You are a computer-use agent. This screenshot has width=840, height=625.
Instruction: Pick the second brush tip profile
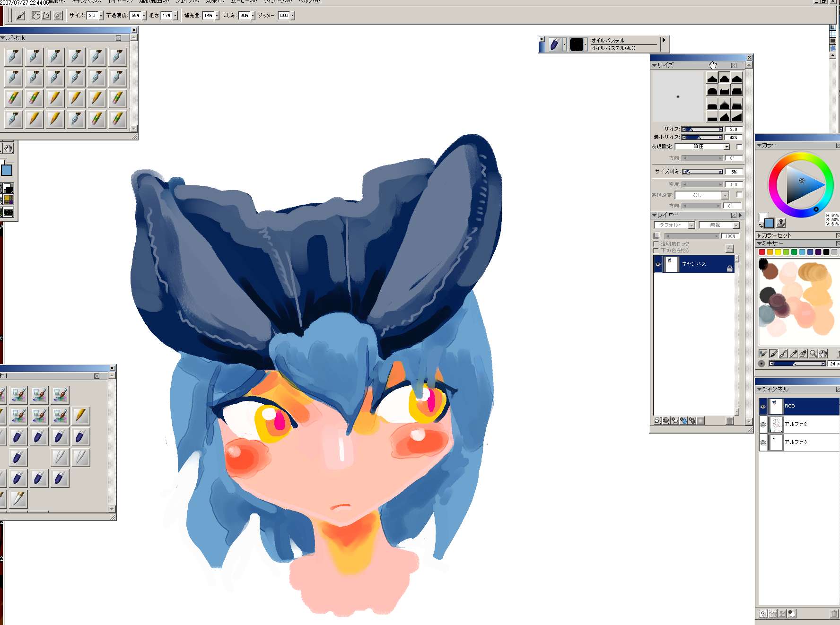724,78
